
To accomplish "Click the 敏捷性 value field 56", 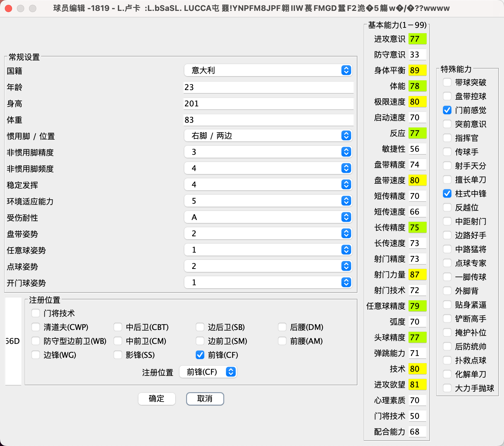I will pyautogui.click(x=417, y=149).
